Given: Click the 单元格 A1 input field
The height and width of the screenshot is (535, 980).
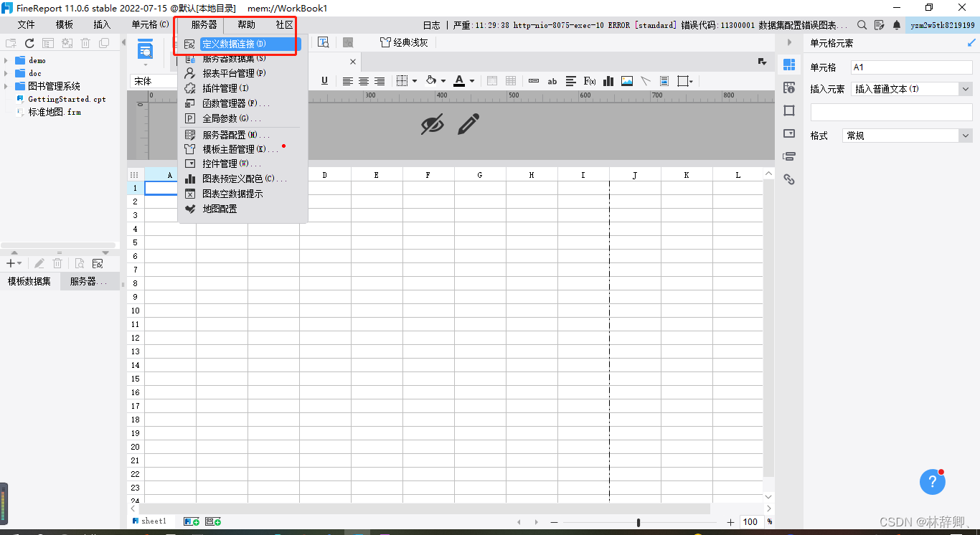Looking at the screenshot, I should pos(911,67).
